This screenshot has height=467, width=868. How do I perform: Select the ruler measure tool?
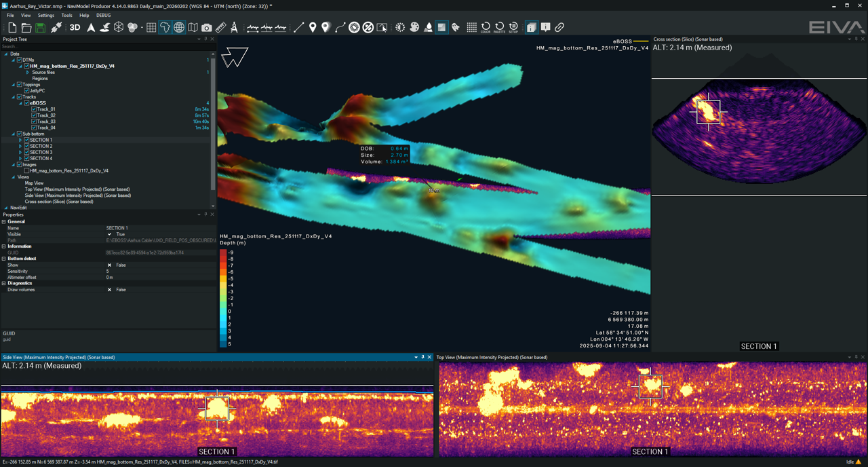tap(220, 28)
